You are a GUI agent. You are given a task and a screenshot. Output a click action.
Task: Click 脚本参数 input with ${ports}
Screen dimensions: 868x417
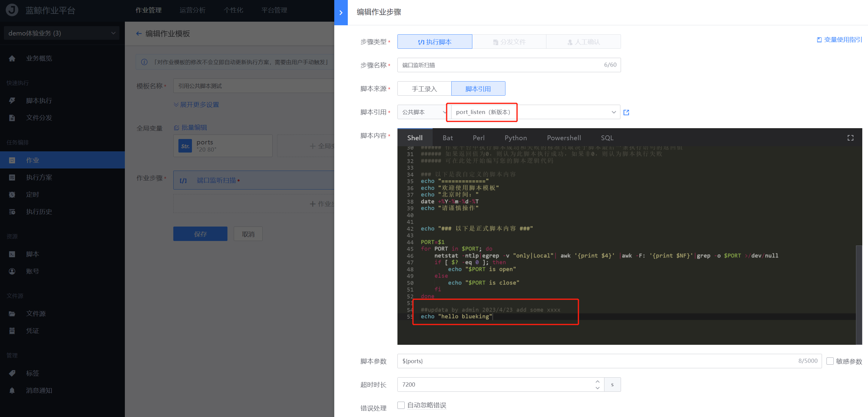tap(610, 361)
